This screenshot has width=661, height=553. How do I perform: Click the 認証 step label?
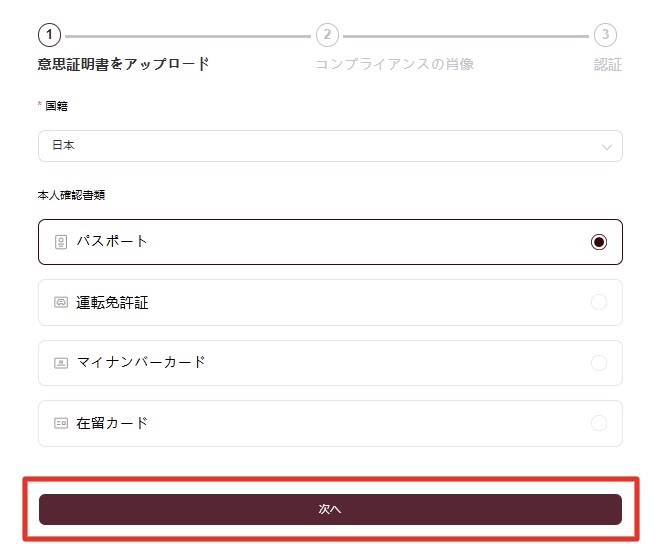[607, 64]
